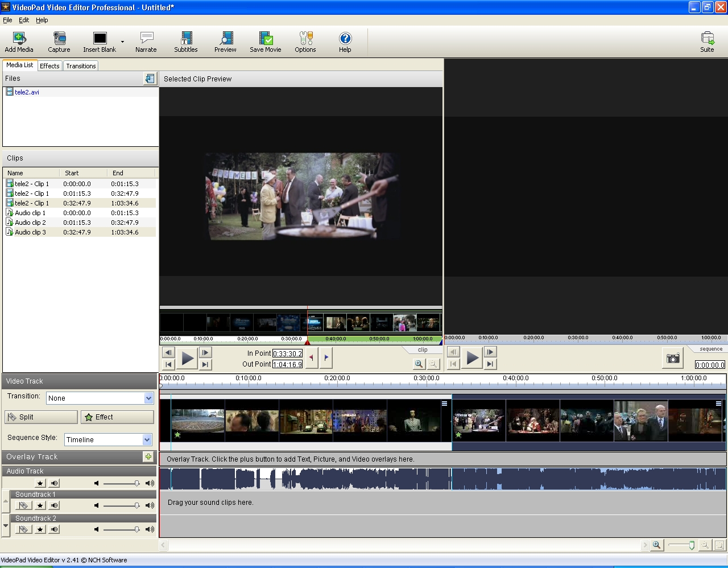Click the Split button
The height and width of the screenshot is (568, 728).
point(41,417)
